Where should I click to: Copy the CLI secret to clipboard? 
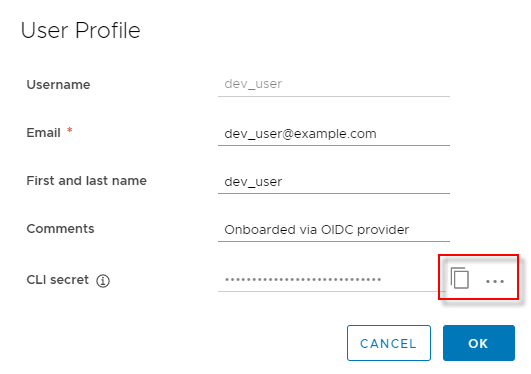point(460,278)
